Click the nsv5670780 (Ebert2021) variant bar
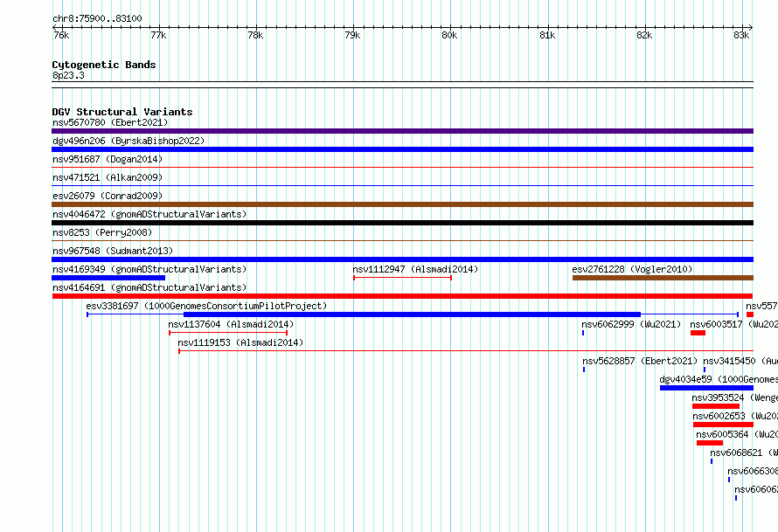 click(x=402, y=131)
